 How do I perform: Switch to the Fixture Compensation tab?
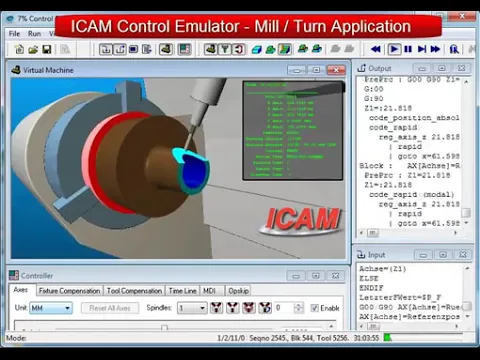click(x=69, y=291)
